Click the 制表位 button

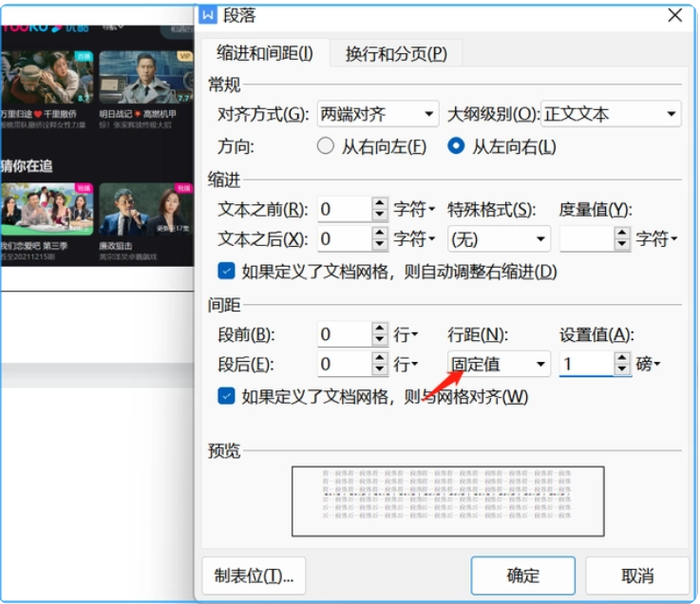254,576
